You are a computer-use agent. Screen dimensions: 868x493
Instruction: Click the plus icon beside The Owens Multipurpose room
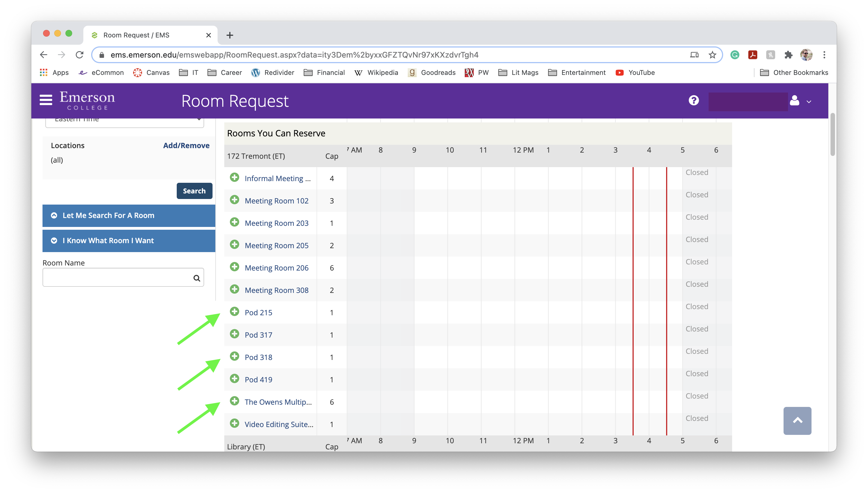pos(235,401)
